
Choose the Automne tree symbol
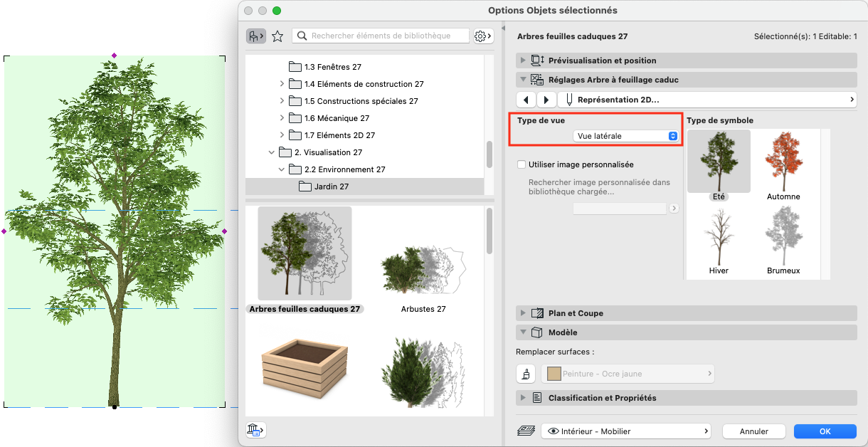point(783,165)
